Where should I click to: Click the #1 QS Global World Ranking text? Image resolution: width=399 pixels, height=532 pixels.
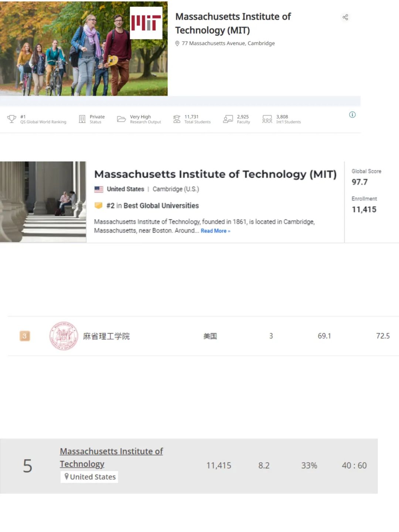click(43, 119)
